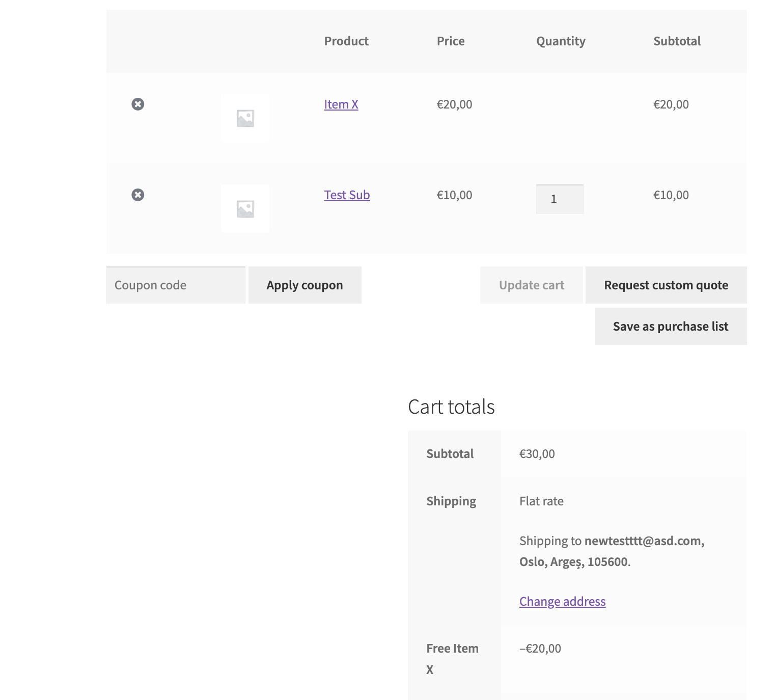Click the Flat rate shipping text
This screenshot has width=775, height=700.
[x=541, y=501]
